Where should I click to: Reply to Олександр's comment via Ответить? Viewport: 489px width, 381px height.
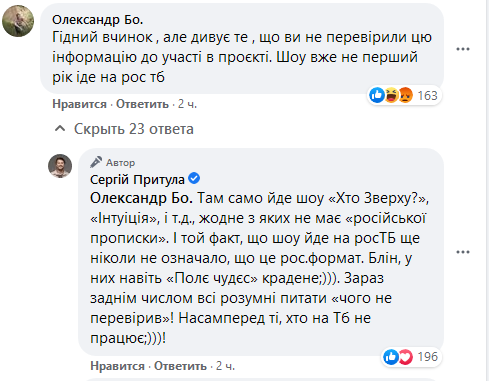click(x=142, y=104)
